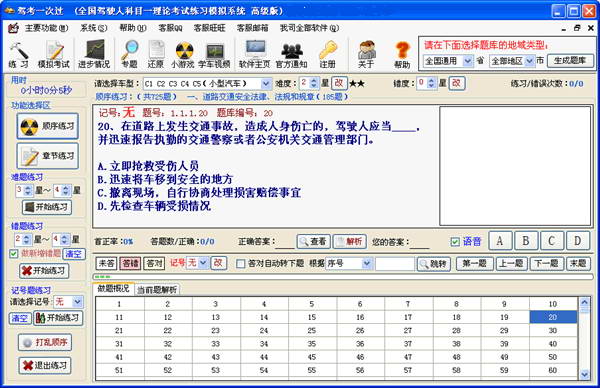Open the 解析 explanation button

click(x=349, y=241)
